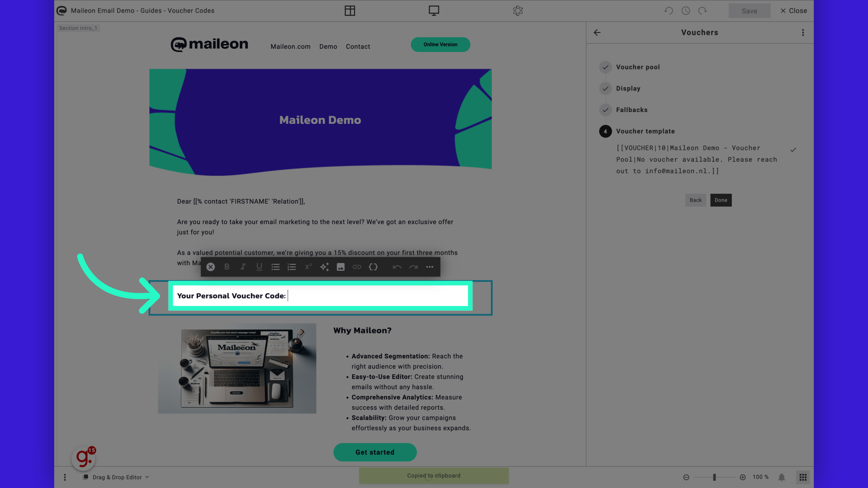Toggle Display checkmark in Vouchers panel
This screenshot has width=868, height=488.
click(x=606, y=88)
